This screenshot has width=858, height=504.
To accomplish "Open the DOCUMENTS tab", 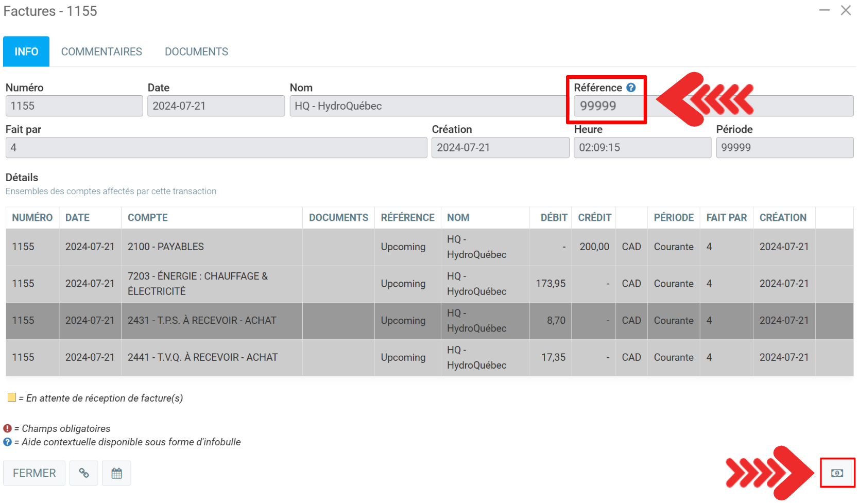I will tap(196, 51).
